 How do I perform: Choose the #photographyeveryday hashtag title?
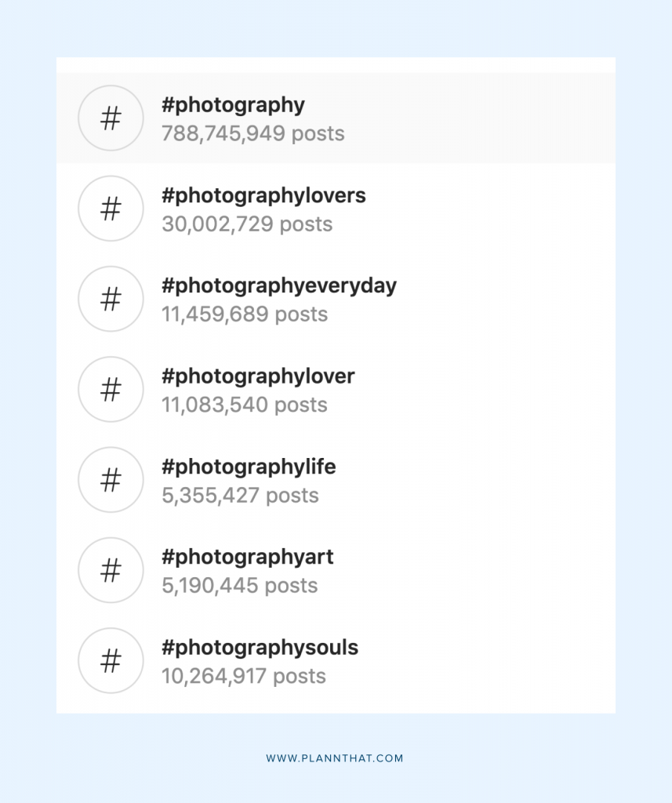click(x=279, y=285)
